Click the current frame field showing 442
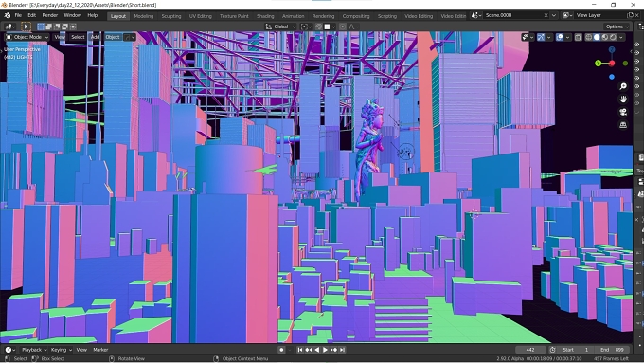644x363 pixels. tap(530, 350)
